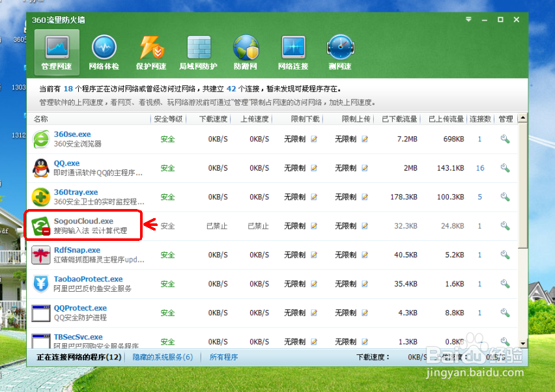This screenshot has height=392, width=555.
Task: Open manage wrench for RdfSnap.exe
Action: (505, 255)
